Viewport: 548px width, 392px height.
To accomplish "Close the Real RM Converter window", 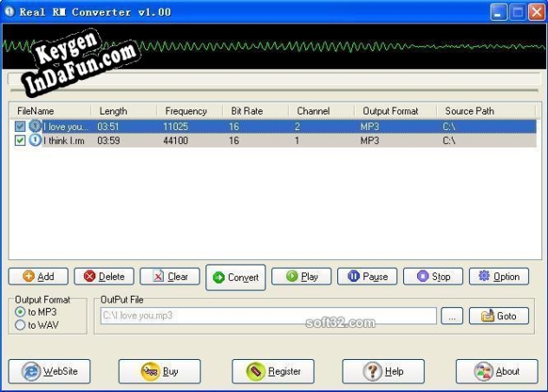I will point(537,12).
